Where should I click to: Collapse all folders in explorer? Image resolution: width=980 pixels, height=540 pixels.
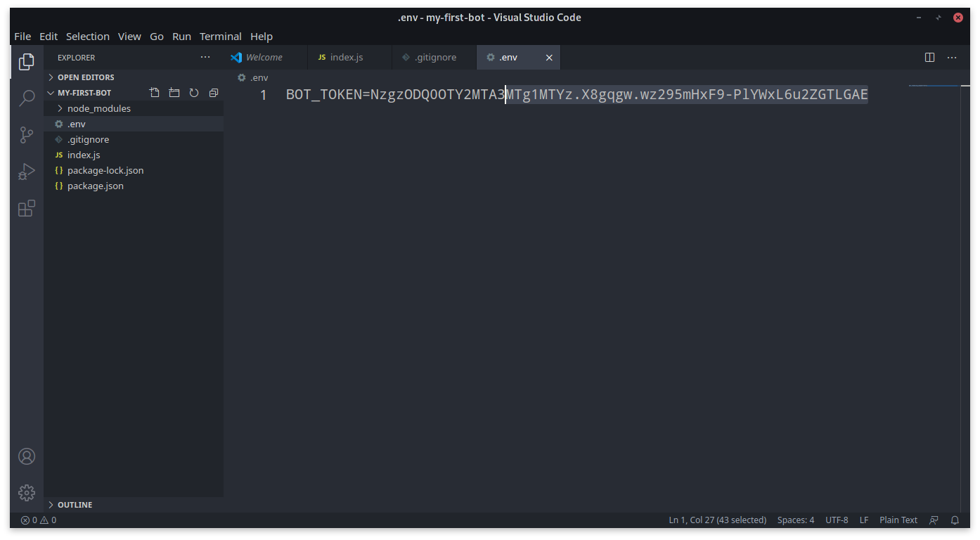[x=214, y=93]
